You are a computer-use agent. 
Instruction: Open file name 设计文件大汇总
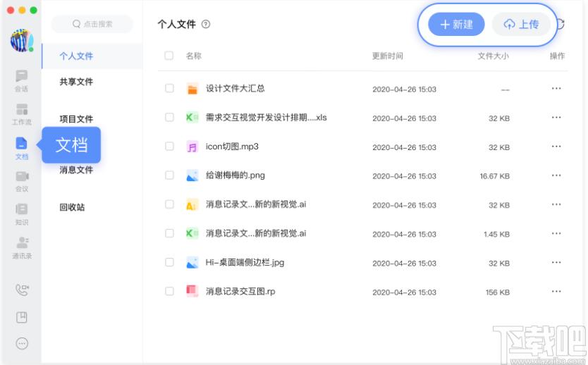coord(235,89)
